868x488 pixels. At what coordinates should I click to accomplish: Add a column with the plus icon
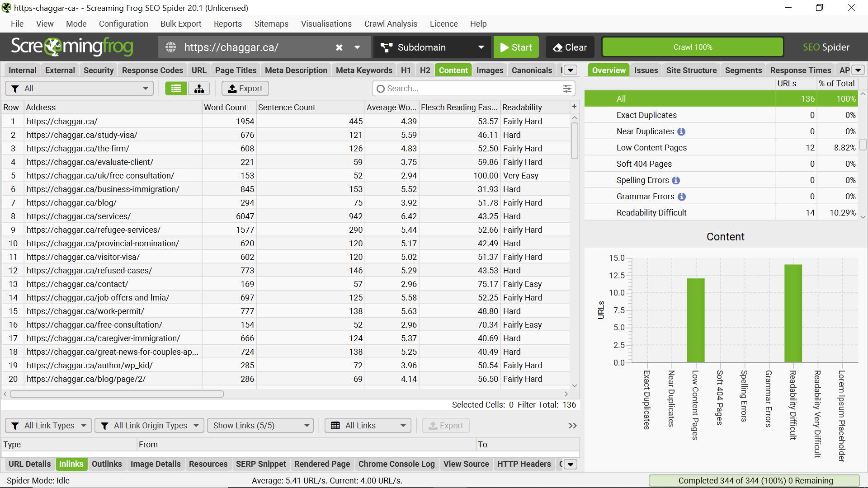pos(574,107)
